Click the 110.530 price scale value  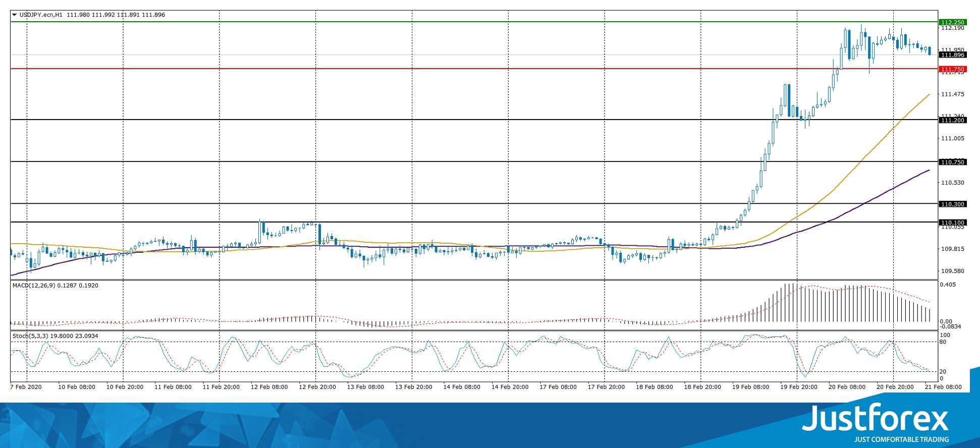click(x=953, y=183)
